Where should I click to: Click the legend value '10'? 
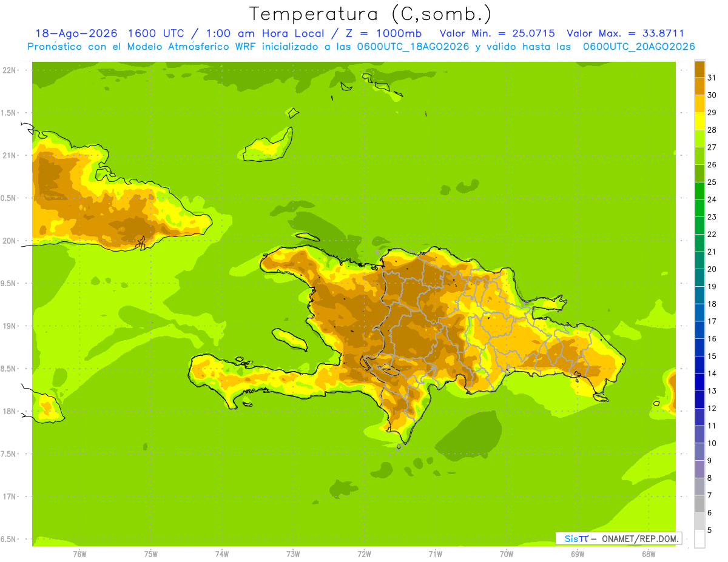click(x=712, y=443)
